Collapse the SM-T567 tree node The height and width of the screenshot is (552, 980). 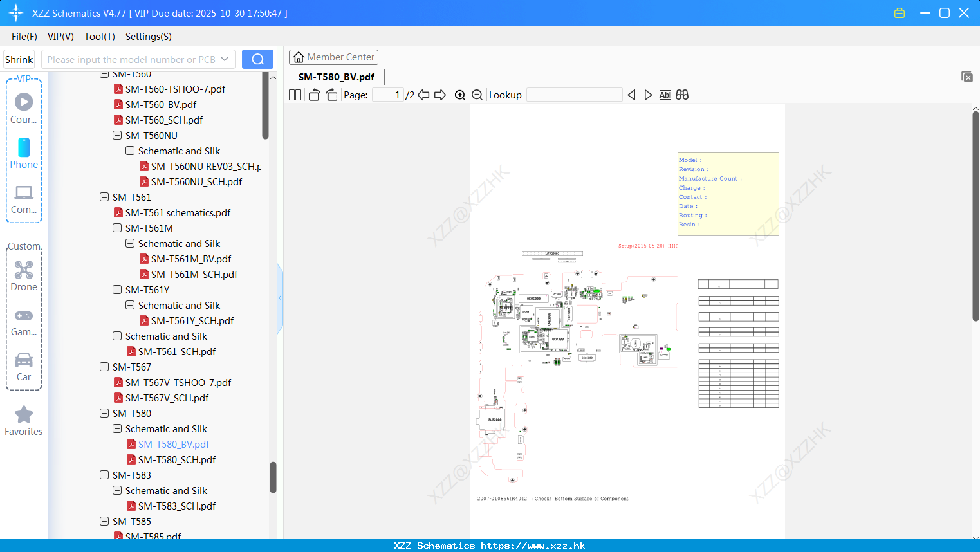point(104,367)
